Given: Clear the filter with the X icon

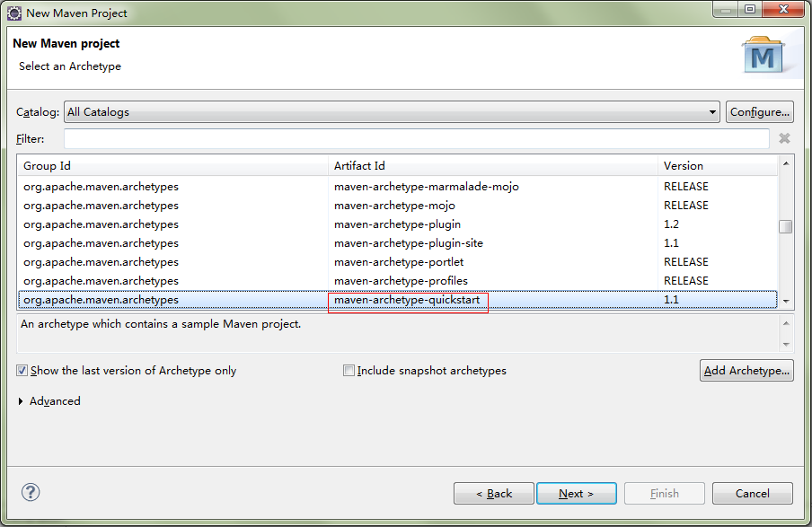Looking at the screenshot, I should click(x=784, y=138).
